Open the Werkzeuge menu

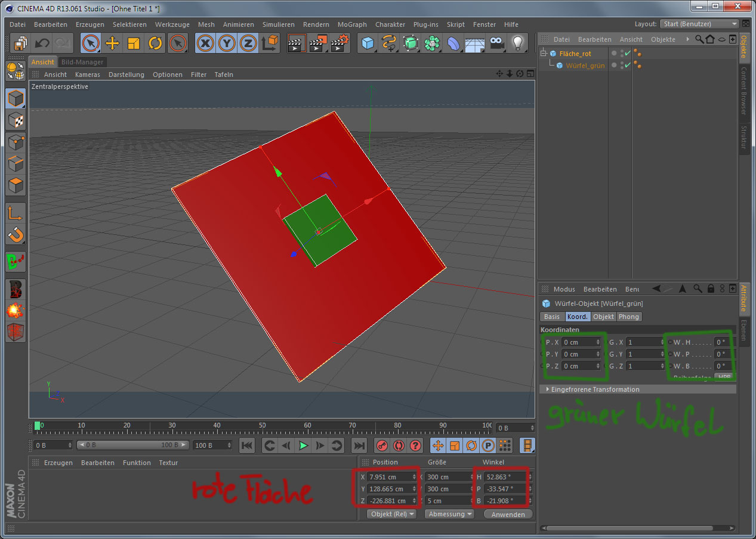(x=172, y=24)
